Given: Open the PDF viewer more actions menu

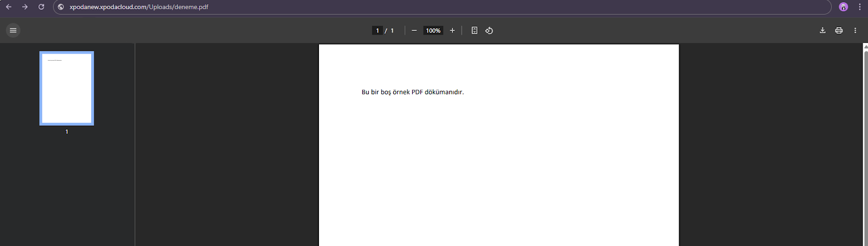Looking at the screenshot, I should click(x=855, y=30).
